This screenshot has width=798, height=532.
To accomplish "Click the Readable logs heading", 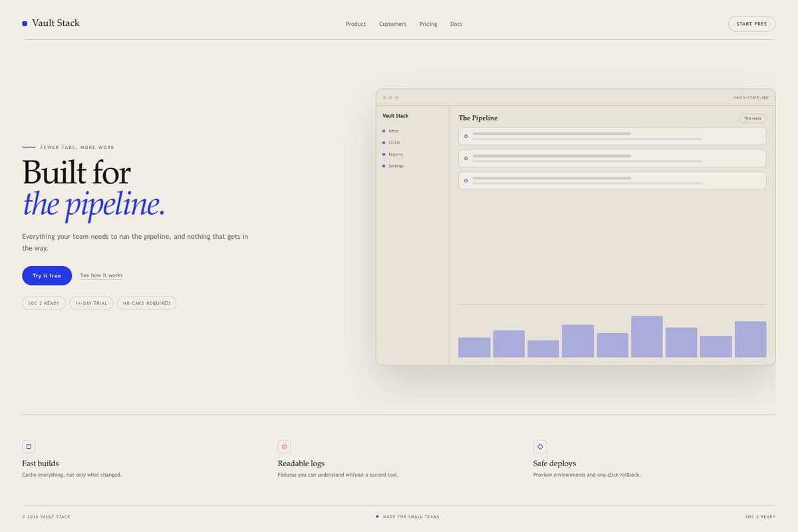I will tap(301, 464).
